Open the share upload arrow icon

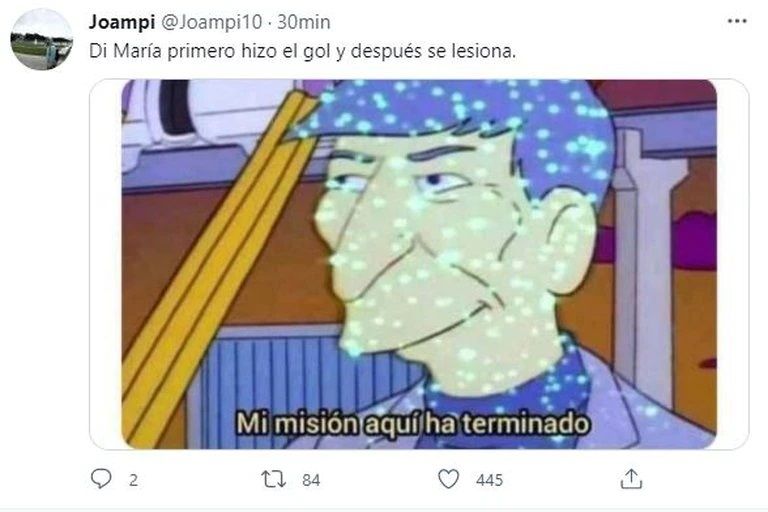[631, 479]
